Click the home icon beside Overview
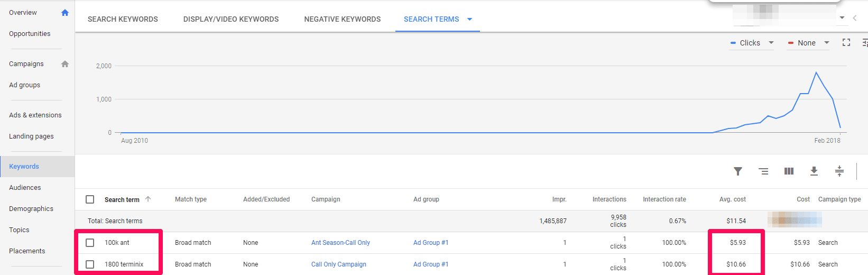The width and height of the screenshot is (868, 275). click(x=65, y=13)
